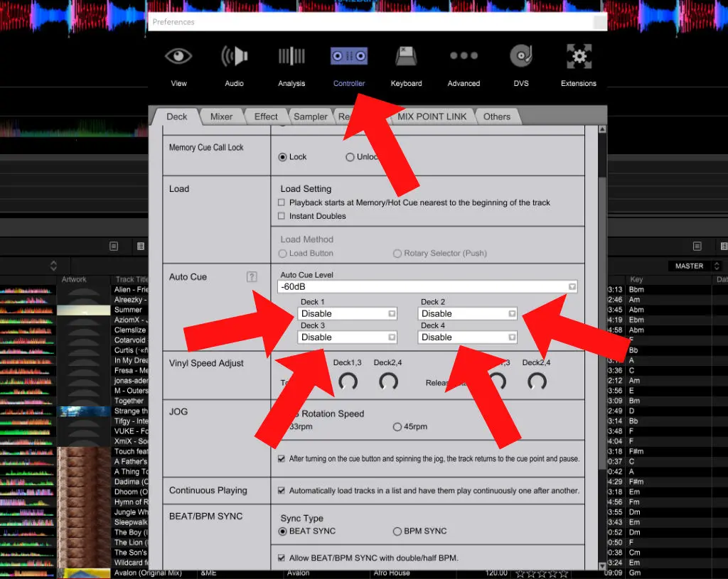Enable the Instant Doubles checkbox
The height and width of the screenshot is (579, 728).
coord(282,216)
